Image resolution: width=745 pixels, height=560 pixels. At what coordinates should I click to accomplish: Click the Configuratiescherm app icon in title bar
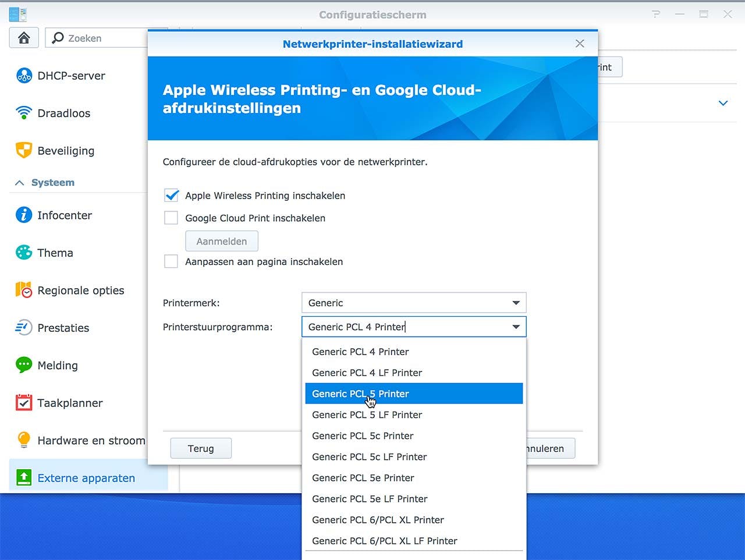point(18,15)
